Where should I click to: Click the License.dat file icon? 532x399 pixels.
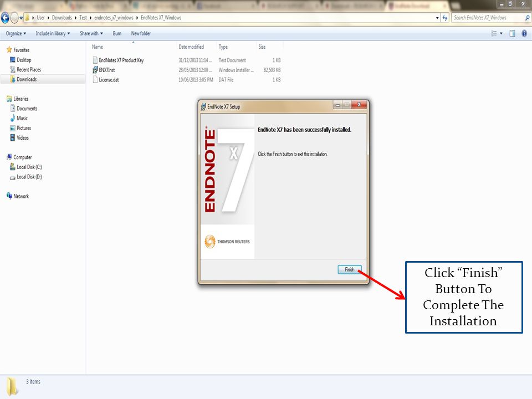pyautogui.click(x=95, y=80)
